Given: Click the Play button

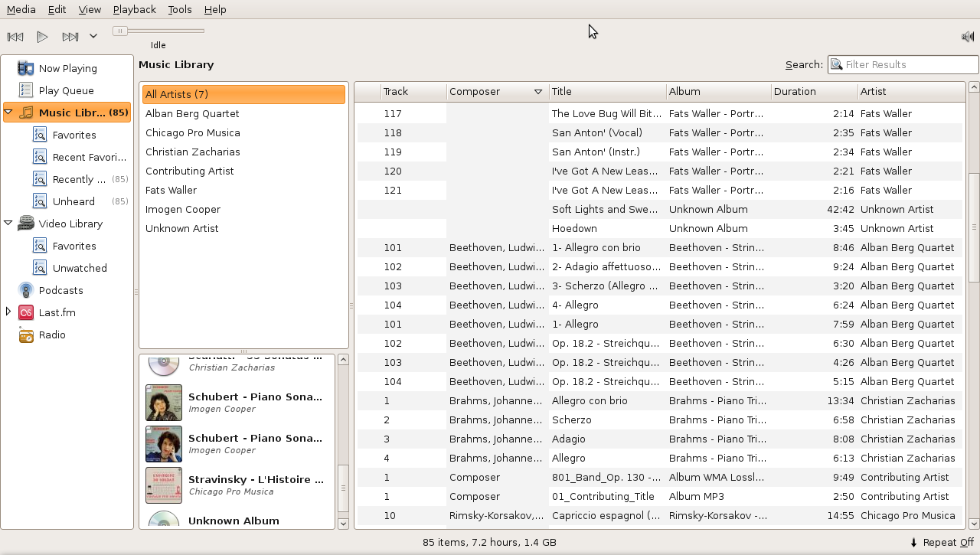Looking at the screenshot, I should click(x=43, y=37).
